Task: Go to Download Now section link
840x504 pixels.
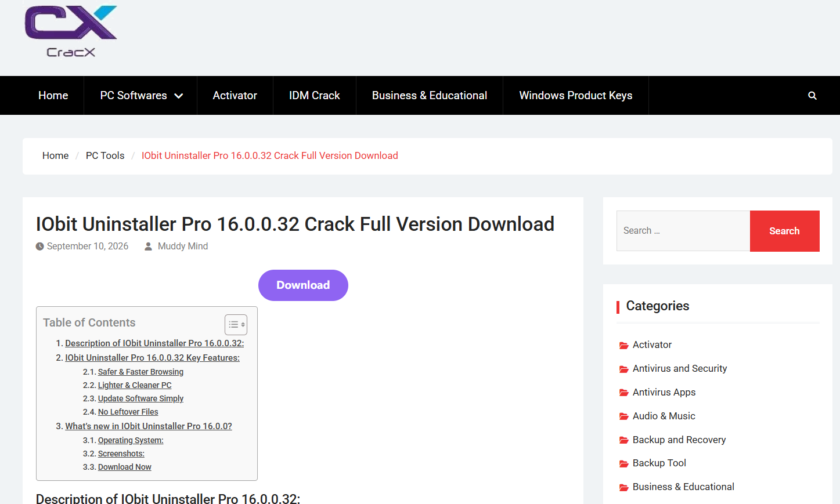Action: (x=125, y=467)
